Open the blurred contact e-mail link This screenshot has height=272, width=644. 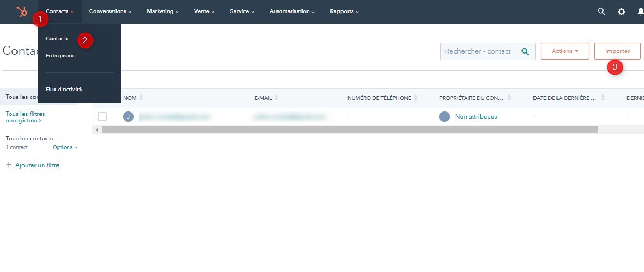click(289, 117)
